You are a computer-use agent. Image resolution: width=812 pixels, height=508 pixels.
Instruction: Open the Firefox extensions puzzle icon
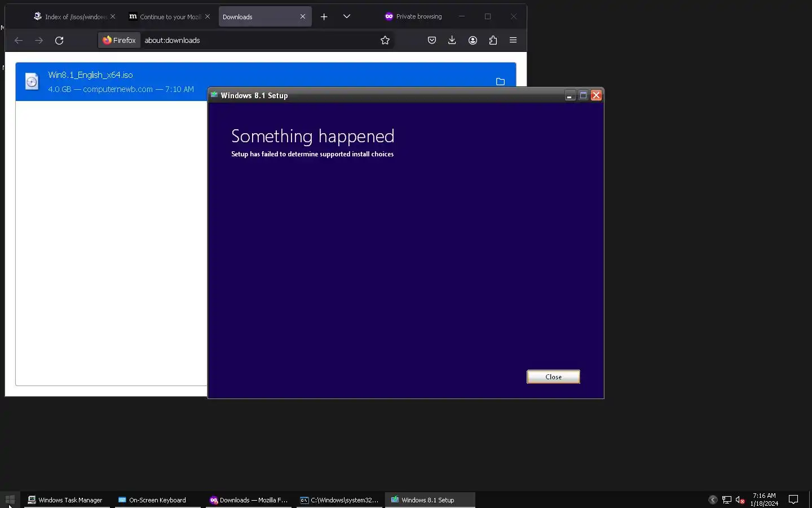click(x=493, y=40)
